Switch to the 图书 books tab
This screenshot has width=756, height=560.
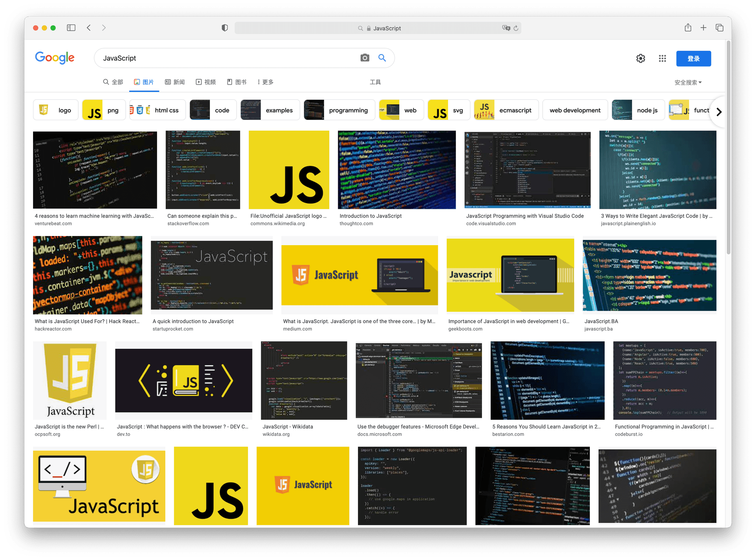237,82
